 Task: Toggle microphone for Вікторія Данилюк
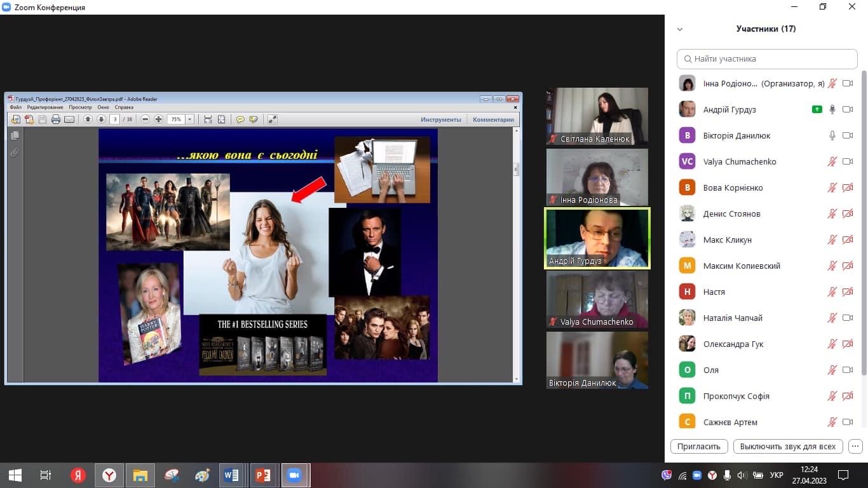point(832,135)
